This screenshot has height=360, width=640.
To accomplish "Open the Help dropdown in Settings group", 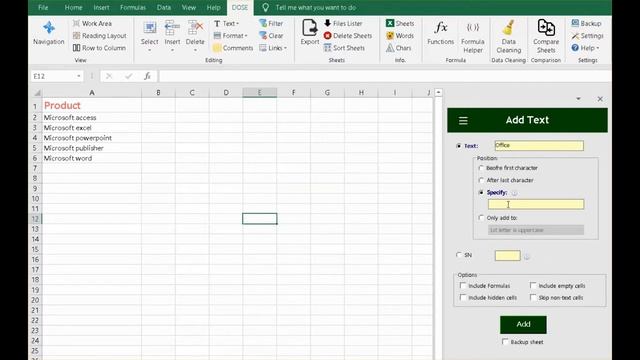I will click(x=585, y=48).
